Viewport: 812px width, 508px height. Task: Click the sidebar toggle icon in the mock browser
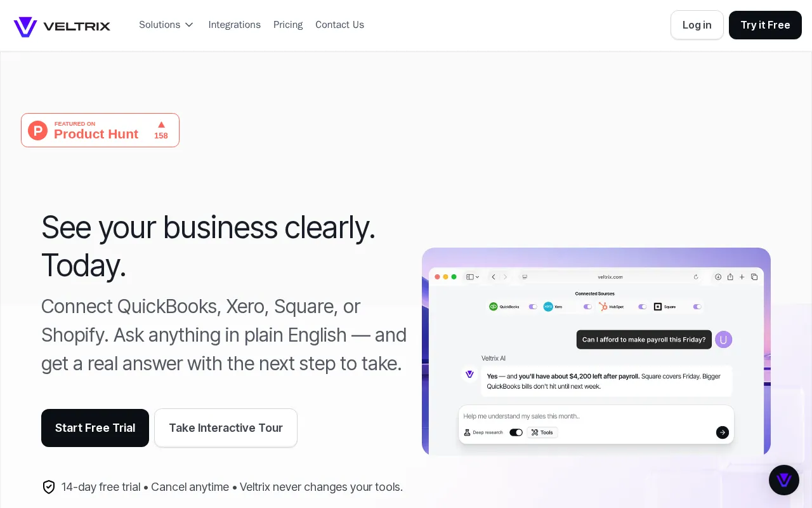coord(469,277)
